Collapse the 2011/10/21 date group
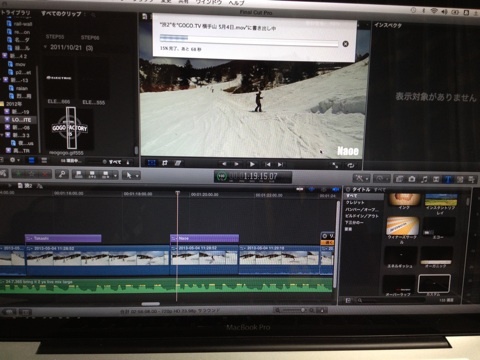Image resolution: width=480 pixels, height=360 pixels. point(45,47)
